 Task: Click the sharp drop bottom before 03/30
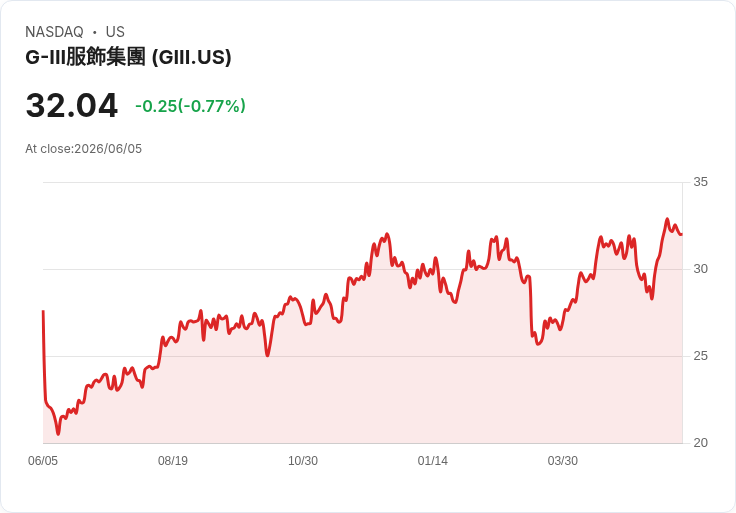coord(538,344)
